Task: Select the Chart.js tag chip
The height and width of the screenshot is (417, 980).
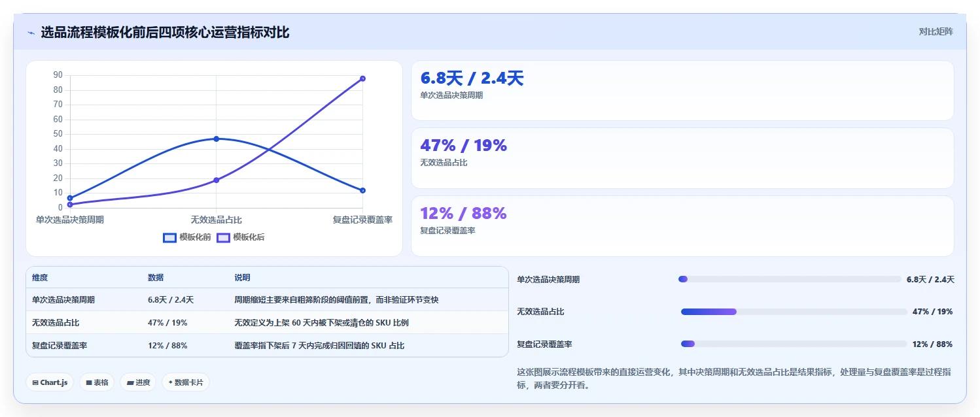Action: point(50,382)
